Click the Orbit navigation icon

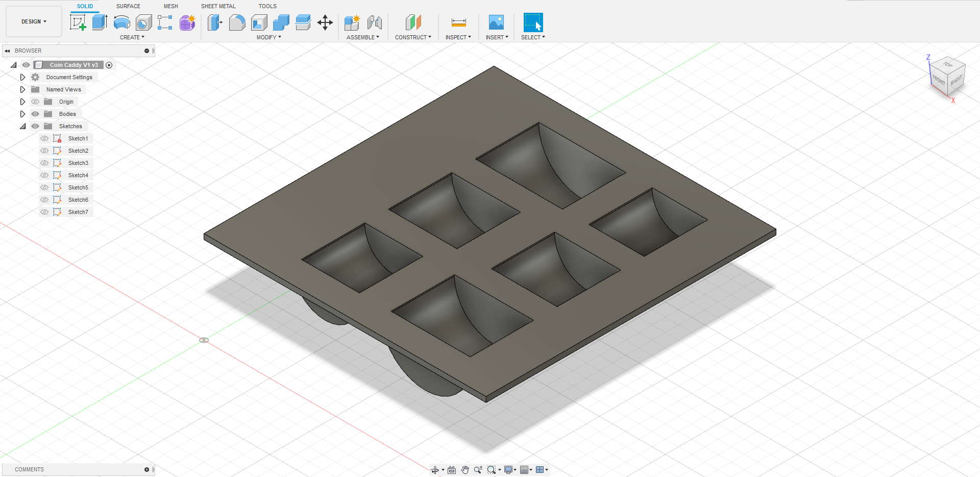tap(435, 470)
